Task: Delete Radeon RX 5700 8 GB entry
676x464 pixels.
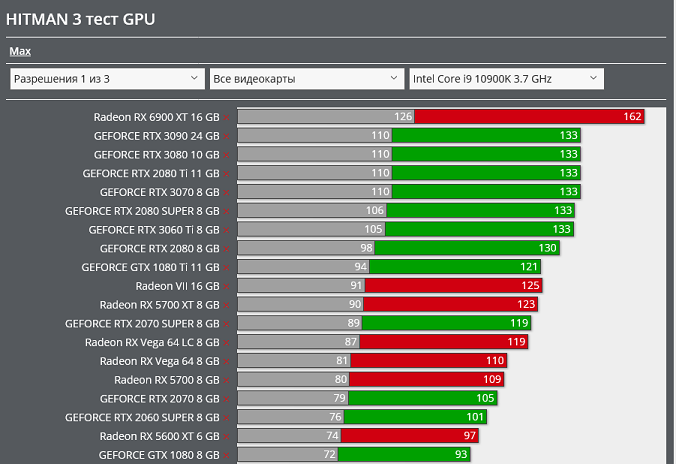Action: coord(226,381)
